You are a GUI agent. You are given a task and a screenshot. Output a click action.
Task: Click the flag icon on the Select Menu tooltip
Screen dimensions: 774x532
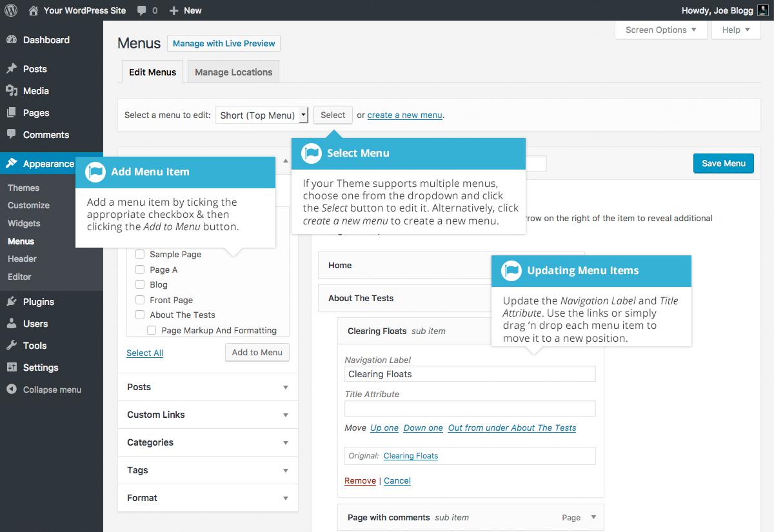pyautogui.click(x=312, y=153)
